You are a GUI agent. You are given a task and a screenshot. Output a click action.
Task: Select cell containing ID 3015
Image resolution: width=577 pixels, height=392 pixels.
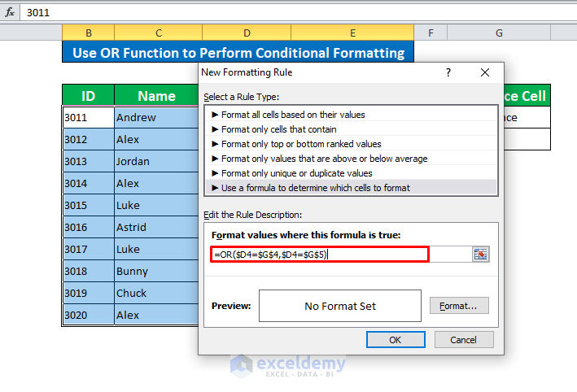pos(88,205)
